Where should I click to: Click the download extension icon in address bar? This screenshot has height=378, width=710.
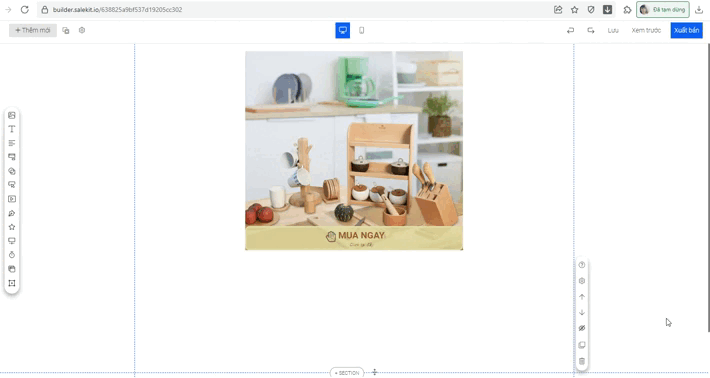(x=608, y=10)
